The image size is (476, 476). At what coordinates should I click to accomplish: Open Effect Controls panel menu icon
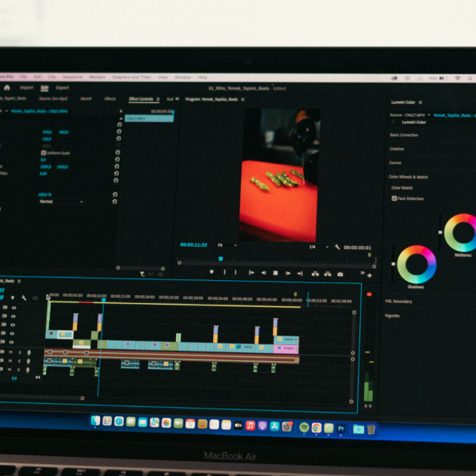[158, 99]
